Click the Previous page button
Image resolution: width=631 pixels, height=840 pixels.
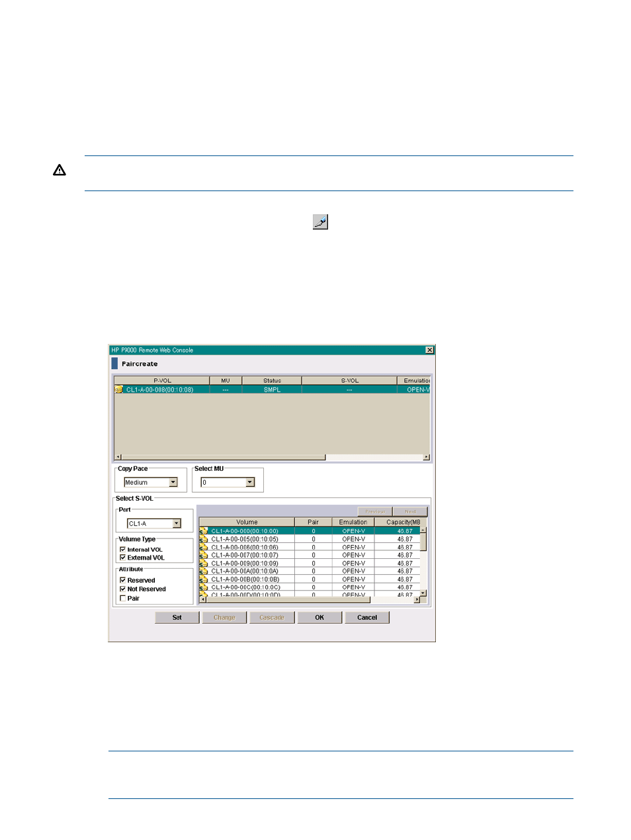click(x=375, y=511)
